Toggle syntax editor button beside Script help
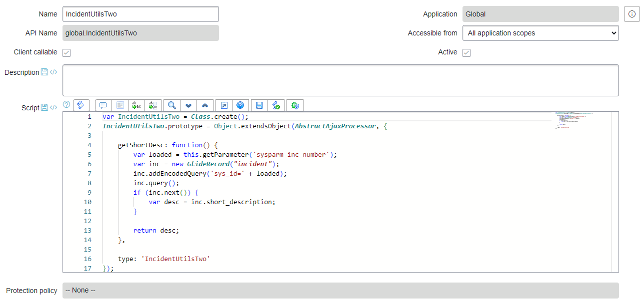 pyautogui.click(x=81, y=105)
